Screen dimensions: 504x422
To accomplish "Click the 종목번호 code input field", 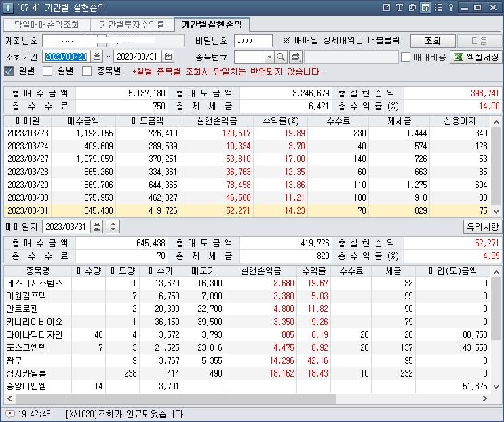I will click(x=250, y=57).
